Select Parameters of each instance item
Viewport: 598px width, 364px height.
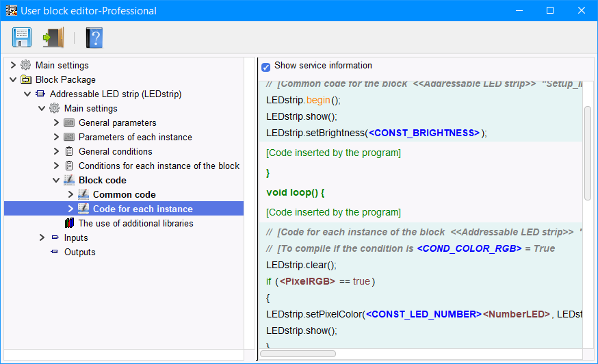(135, 138)
